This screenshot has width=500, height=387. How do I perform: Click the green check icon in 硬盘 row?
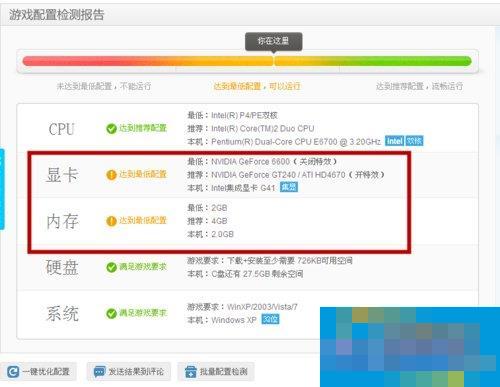pos(111,267)
